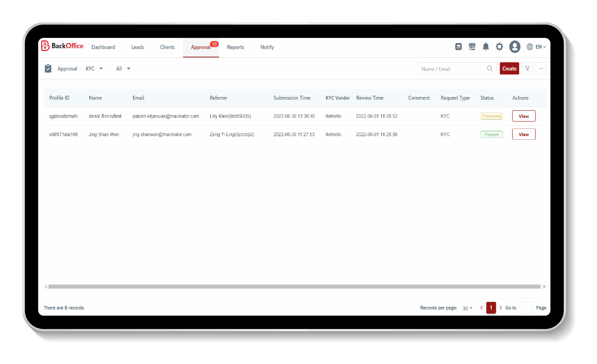Open the filter funnel icon
The width and height of the screenshot is (597, 364).
tap(527, 68)
